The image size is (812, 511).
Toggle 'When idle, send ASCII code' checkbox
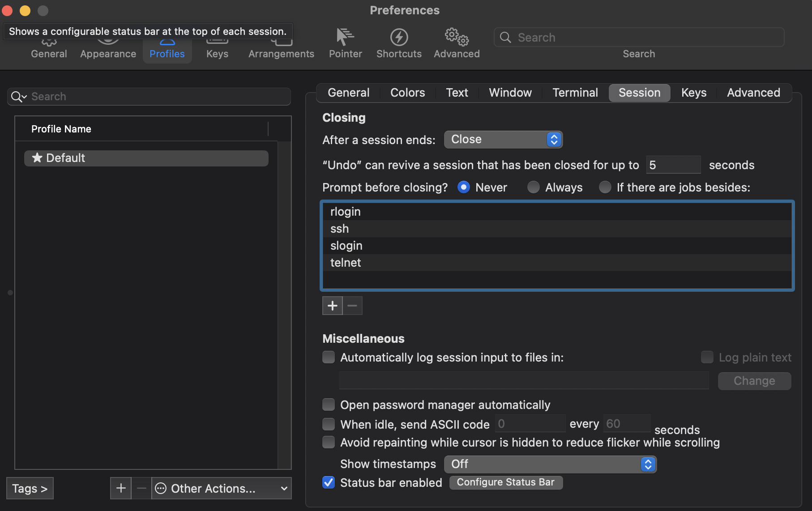329,424
